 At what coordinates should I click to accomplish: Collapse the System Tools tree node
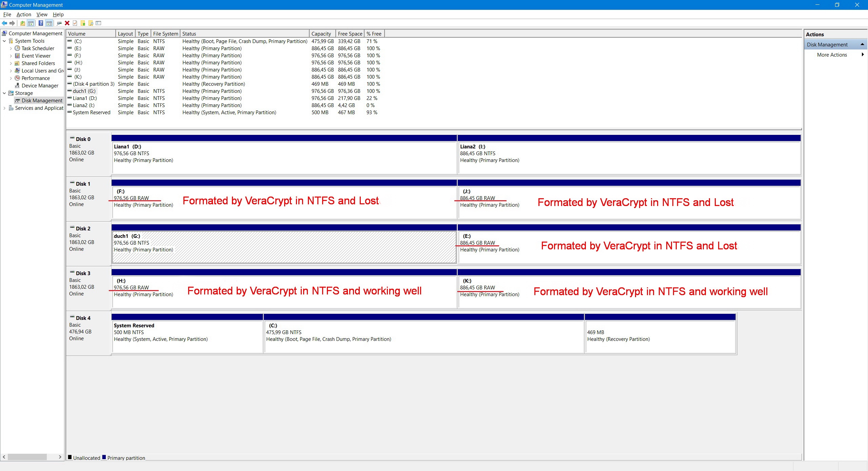(4, 41)
